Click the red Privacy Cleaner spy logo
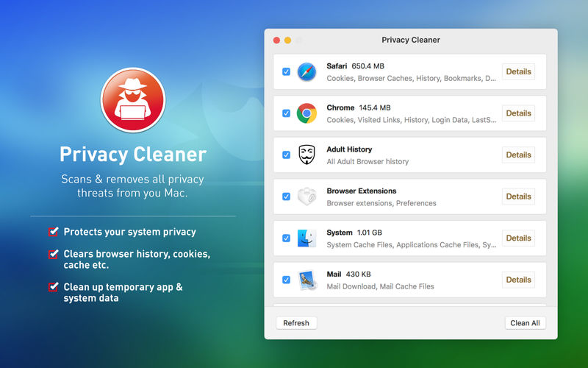The height and width of the screenshot is (368, 588). [x=133, y=100]
